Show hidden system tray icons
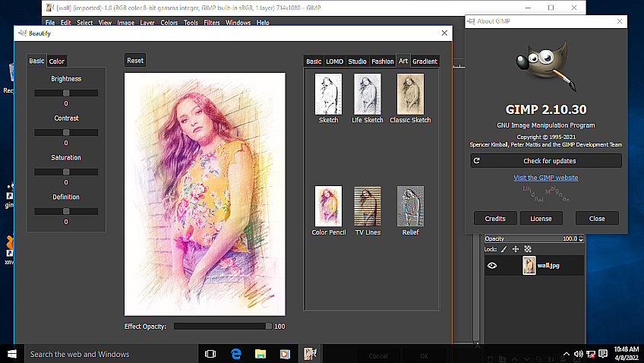This screenshot has width=644, height=363. [566, 354]
